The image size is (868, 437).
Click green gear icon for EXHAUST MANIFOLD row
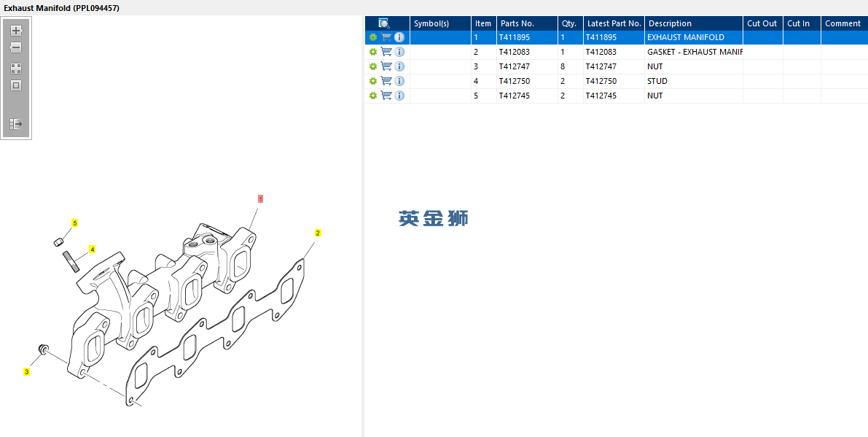(x=373, y=37)
